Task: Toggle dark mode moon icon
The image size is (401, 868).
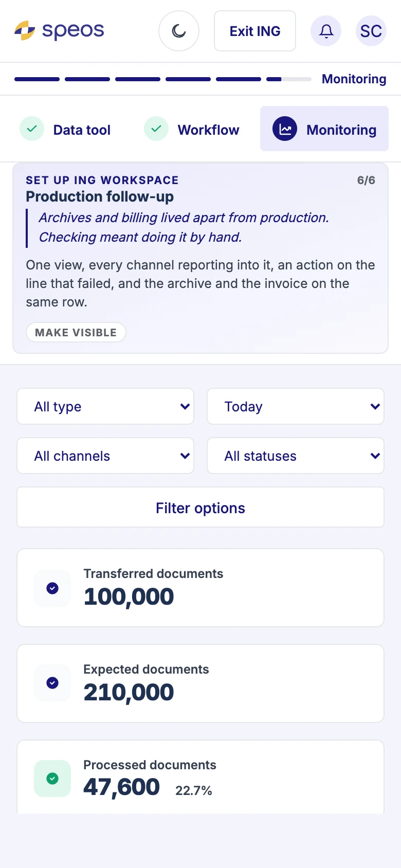Action: (x=179, y=31)
